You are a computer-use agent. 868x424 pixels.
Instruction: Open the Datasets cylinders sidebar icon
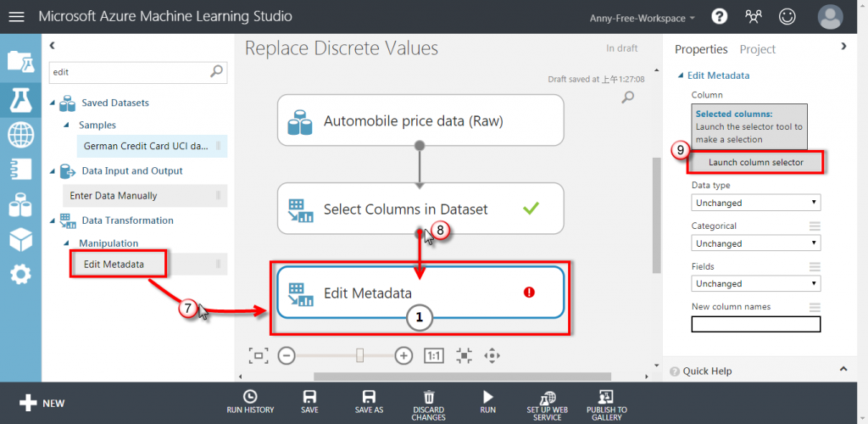20,205
